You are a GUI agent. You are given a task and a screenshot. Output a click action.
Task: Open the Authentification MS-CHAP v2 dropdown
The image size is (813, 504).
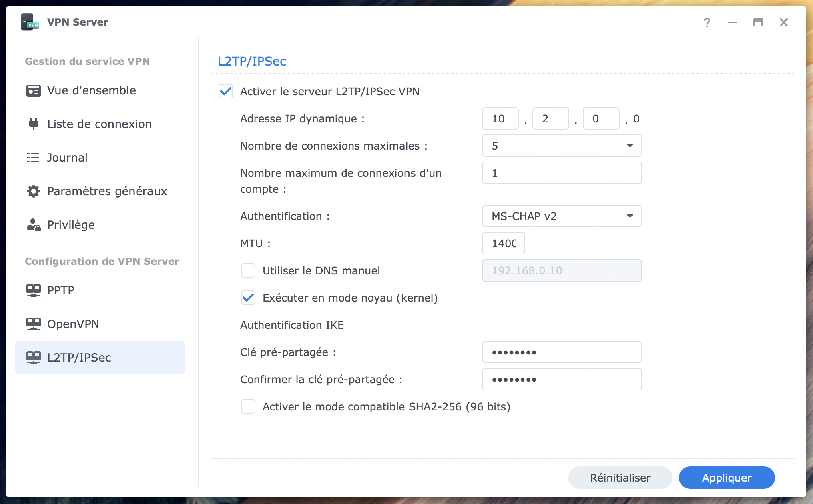(x=561, y=216)
